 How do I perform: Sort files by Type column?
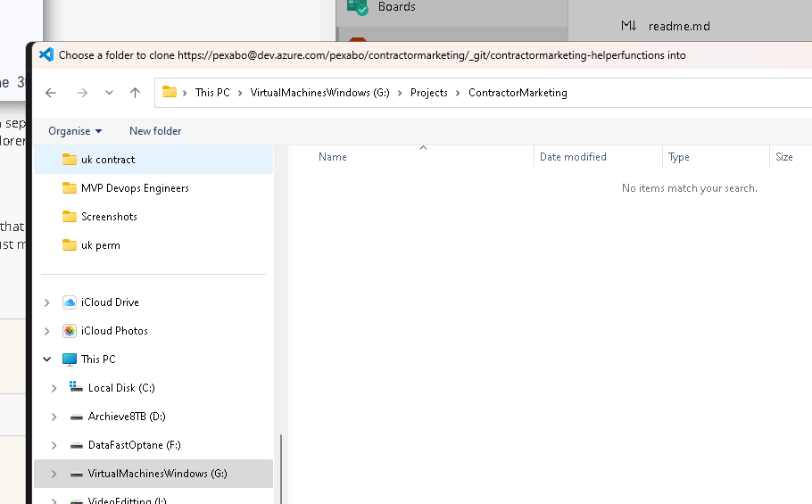coord(678,157)
